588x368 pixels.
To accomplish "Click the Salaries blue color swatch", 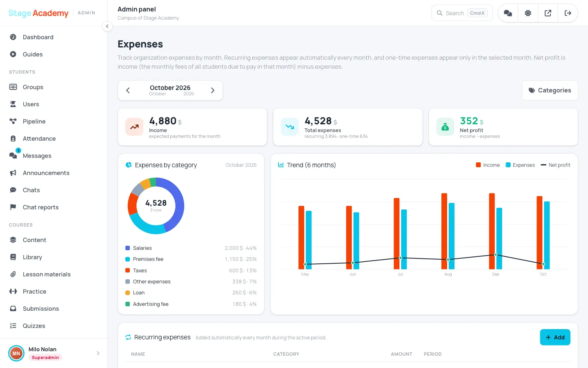I will pyautogui.click(x=127, y=248).
